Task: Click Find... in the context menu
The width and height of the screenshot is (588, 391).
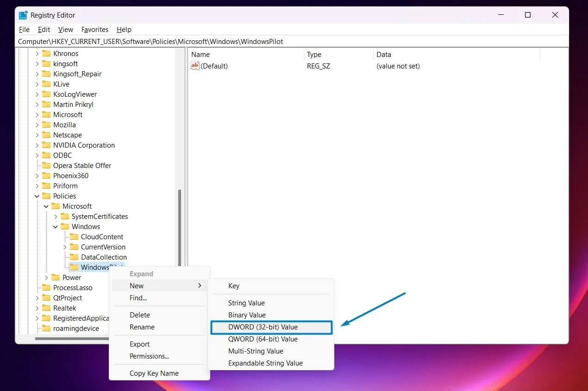Action: pos(159,298)
